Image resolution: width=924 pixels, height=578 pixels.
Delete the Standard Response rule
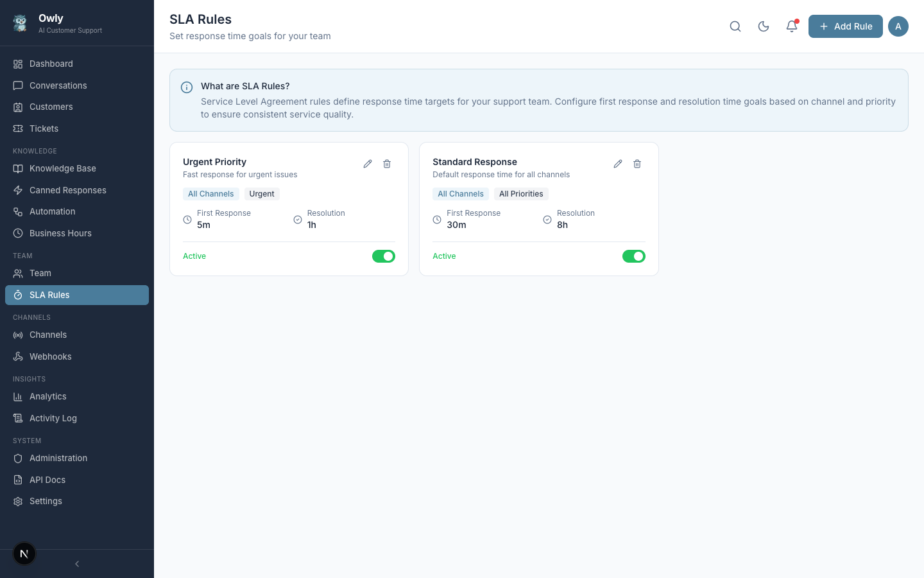[637, 164]
